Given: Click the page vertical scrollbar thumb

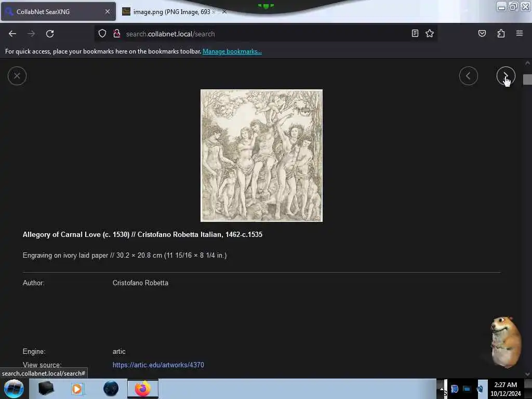Looking at the screenshot, I should click(x=527, y=79).
